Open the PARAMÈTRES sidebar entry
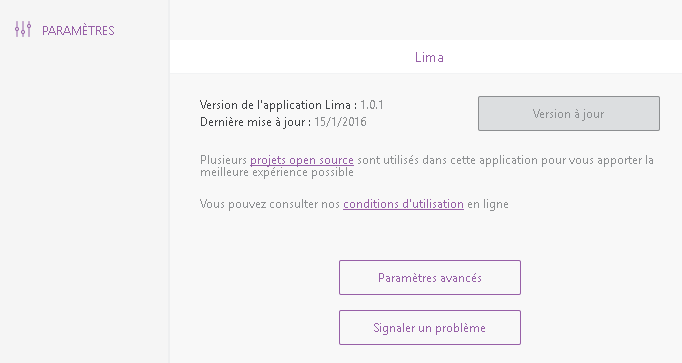682x363 pixels. pyautogui.click(x=64, y=30)
